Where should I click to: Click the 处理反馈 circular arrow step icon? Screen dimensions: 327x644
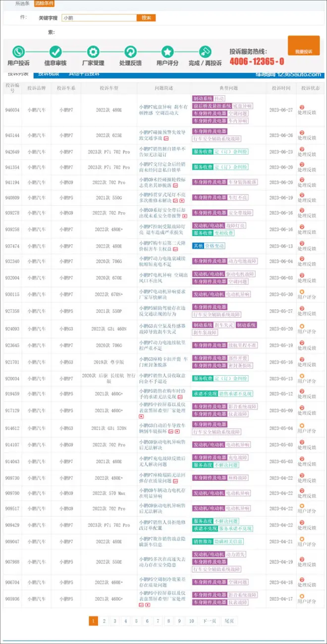pyautogui.click(x=130, y=52)
